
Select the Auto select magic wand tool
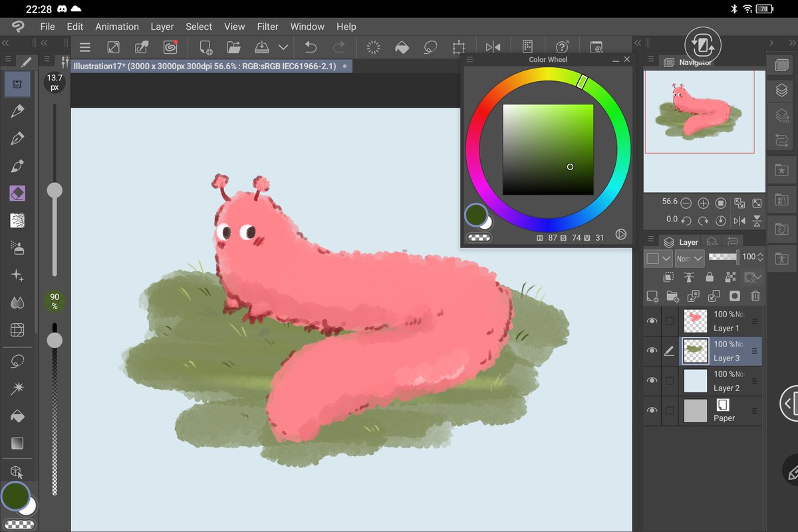[x=18, y=388]
